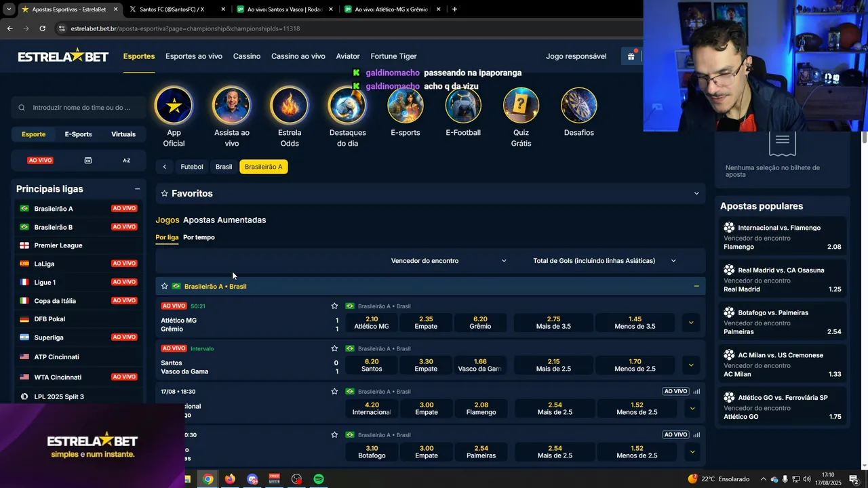Star the Brasileirão A • Brasil league header

[x=164, y=286]
